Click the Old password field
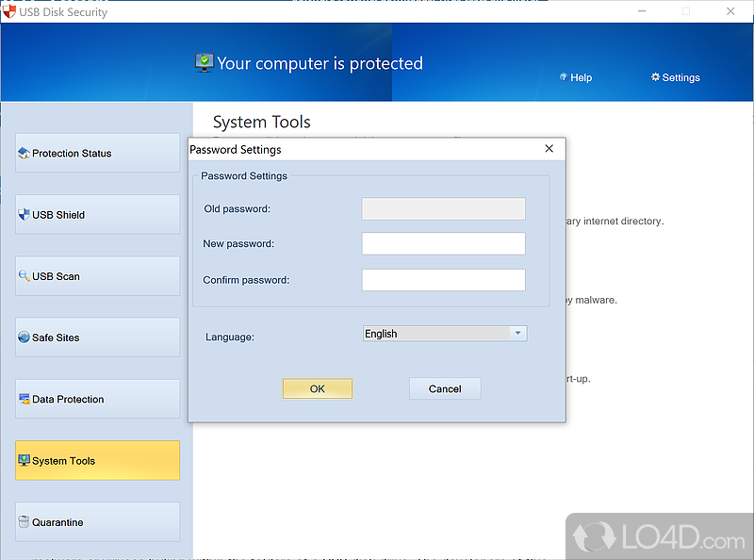Image resolution: width=754 pixels, height=560 pixels. [x=443, y=208]
